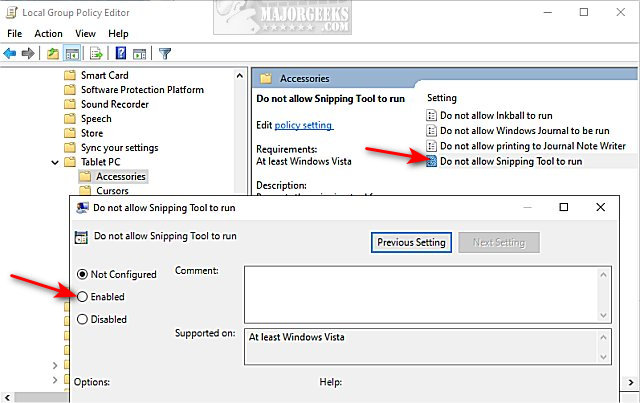Open the Help menu

pos(118,33)
